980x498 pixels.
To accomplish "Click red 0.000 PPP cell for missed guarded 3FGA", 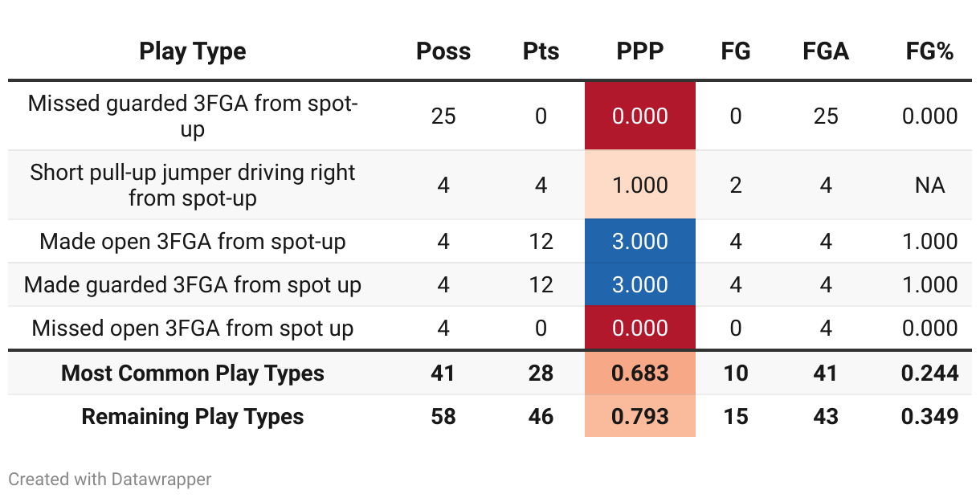I will tap(640, 116).
